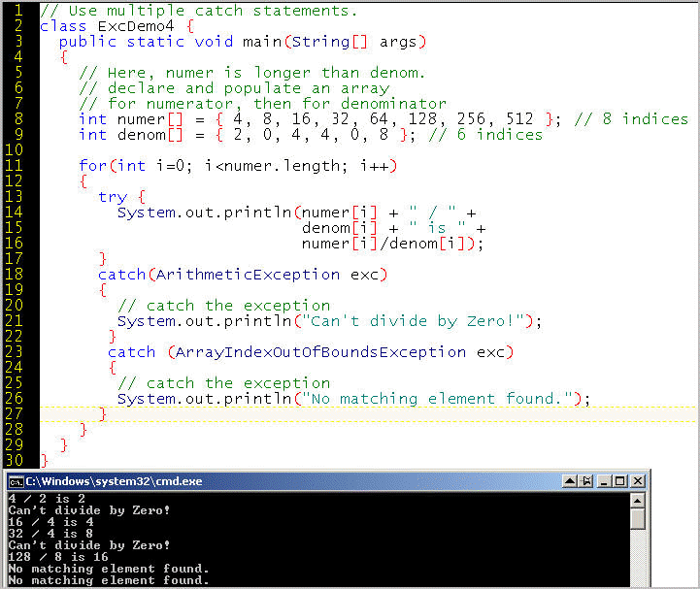700x589 pixels.
Task: Close the cmd.exe window
Action: point(638,481)
